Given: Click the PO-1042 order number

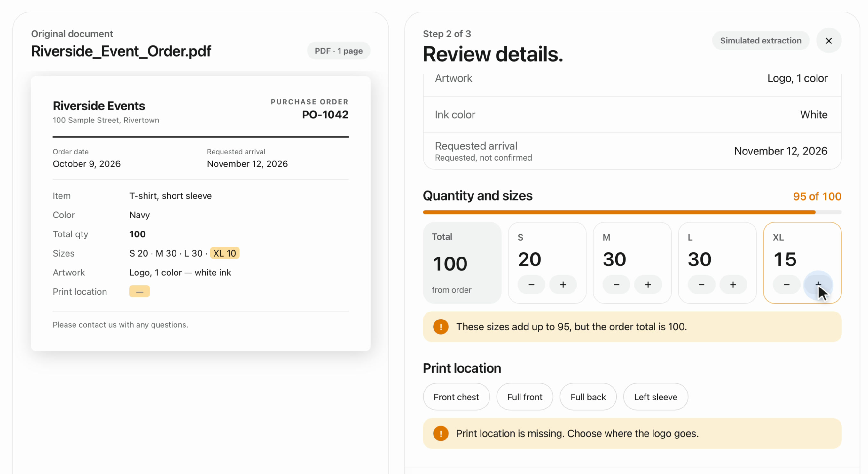Looking at the screenshot, I should [x=325, y=115].
